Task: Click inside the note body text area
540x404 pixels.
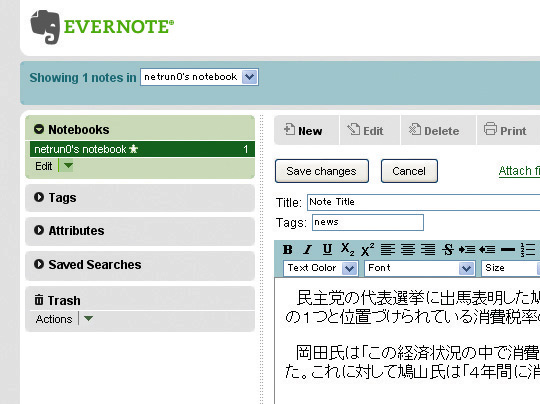Action: point(408,341)
